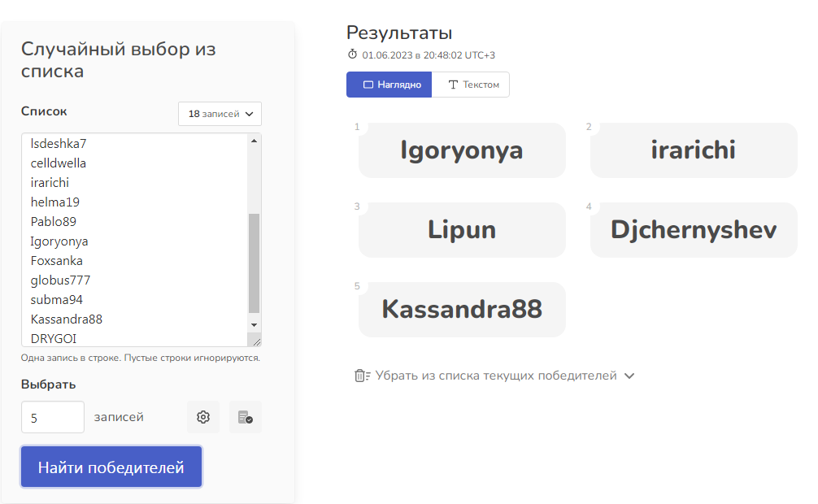Click the trash icon for removing winners
Image resolution: width=818 pixels, height=504 pixels.
tap(362, 376)
